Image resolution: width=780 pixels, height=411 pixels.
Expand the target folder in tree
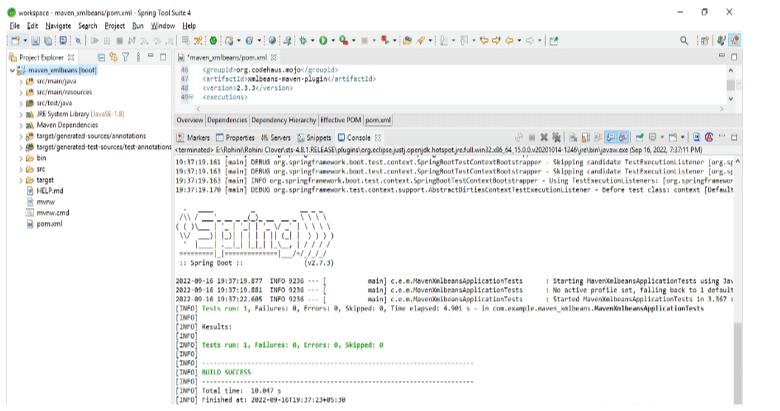tap(21, 180)
